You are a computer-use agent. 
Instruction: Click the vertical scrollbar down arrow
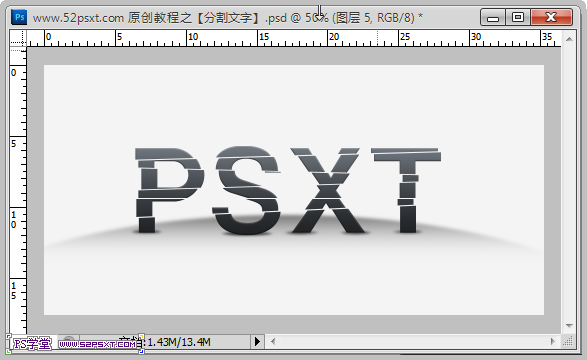(569, 326)
